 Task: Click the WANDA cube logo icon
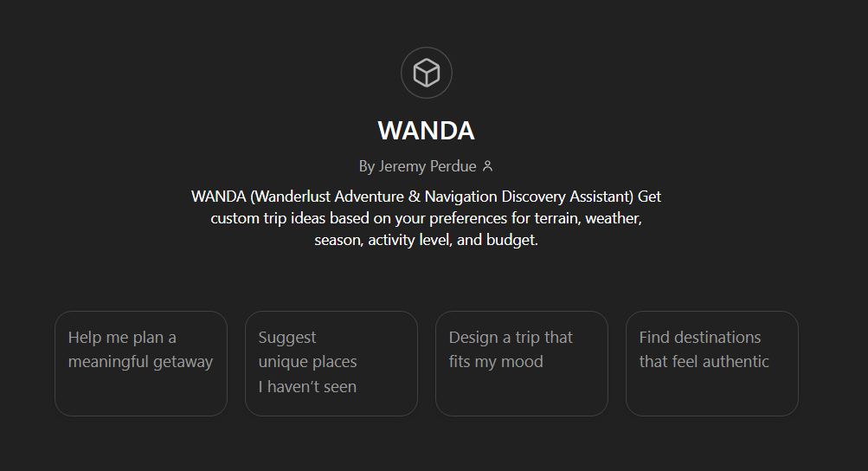coord(427,73)
